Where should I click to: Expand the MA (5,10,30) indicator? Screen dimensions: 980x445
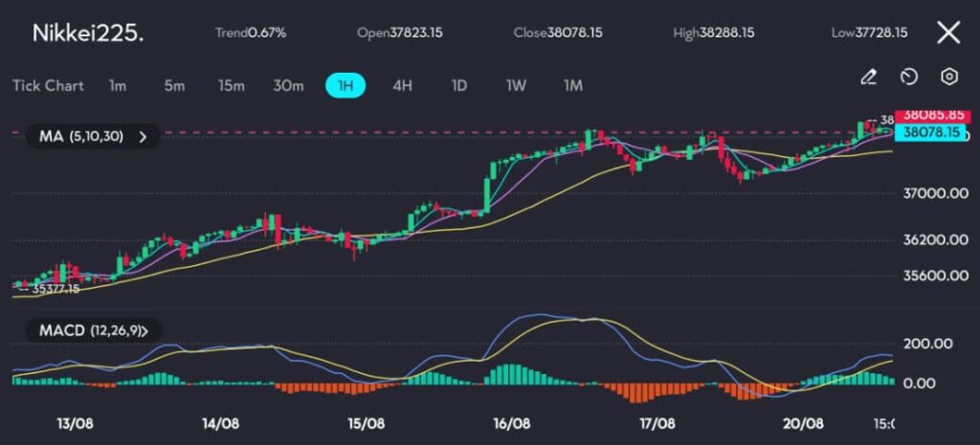(x=93, y=137)
